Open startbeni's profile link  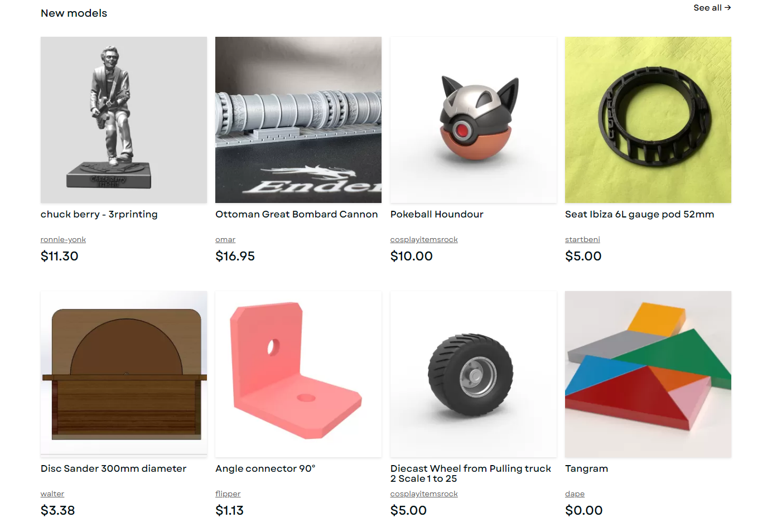point(582,239)
